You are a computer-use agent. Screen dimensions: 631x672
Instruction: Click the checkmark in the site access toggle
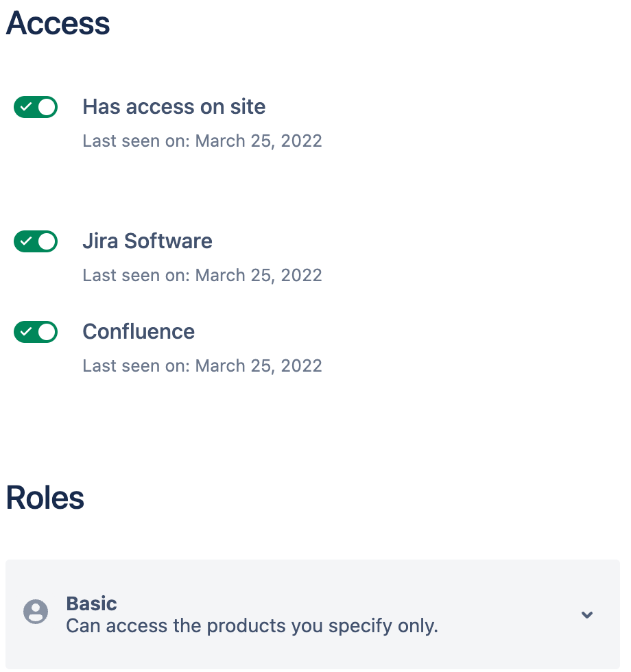tap(26, 107)
